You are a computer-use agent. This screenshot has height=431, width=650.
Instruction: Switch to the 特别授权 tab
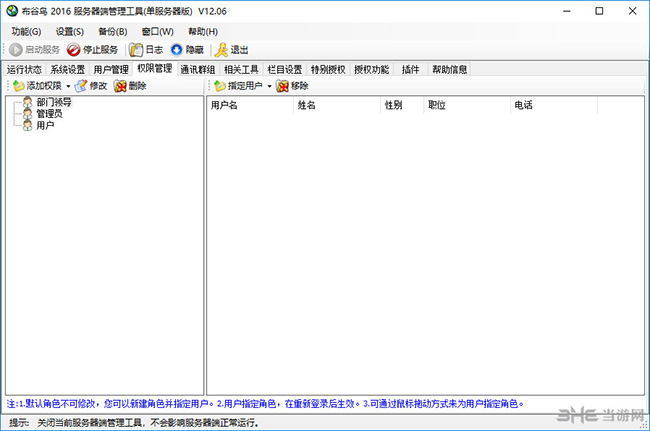coord(328,69)
